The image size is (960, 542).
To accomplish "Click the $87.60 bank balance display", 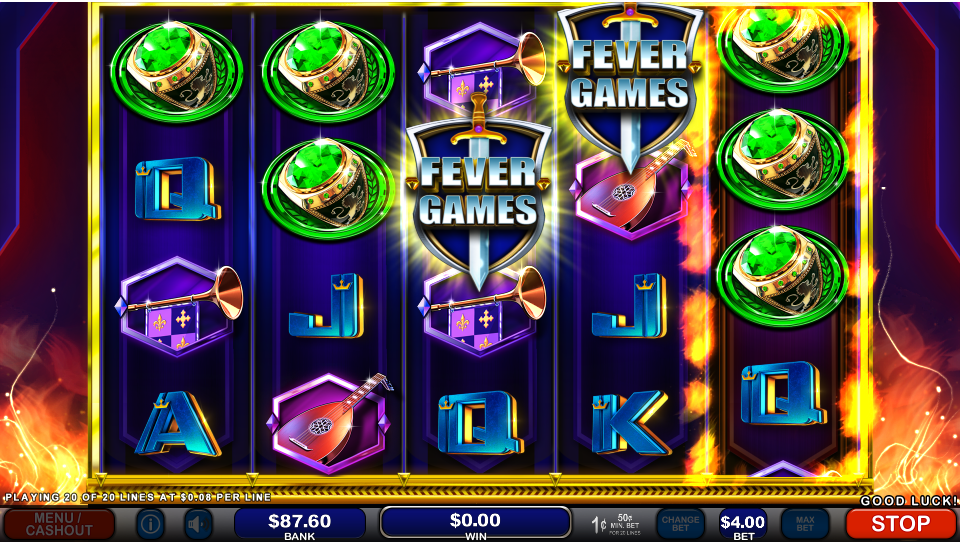I will pos(300,524).
